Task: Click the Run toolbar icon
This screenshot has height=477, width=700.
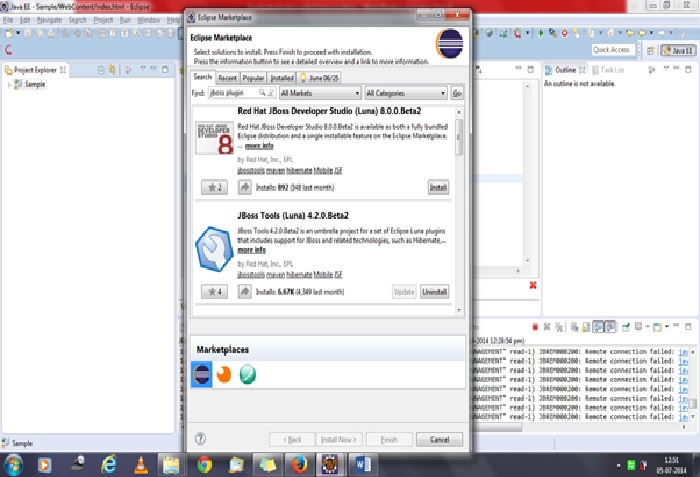Action: tap(541, 33)
